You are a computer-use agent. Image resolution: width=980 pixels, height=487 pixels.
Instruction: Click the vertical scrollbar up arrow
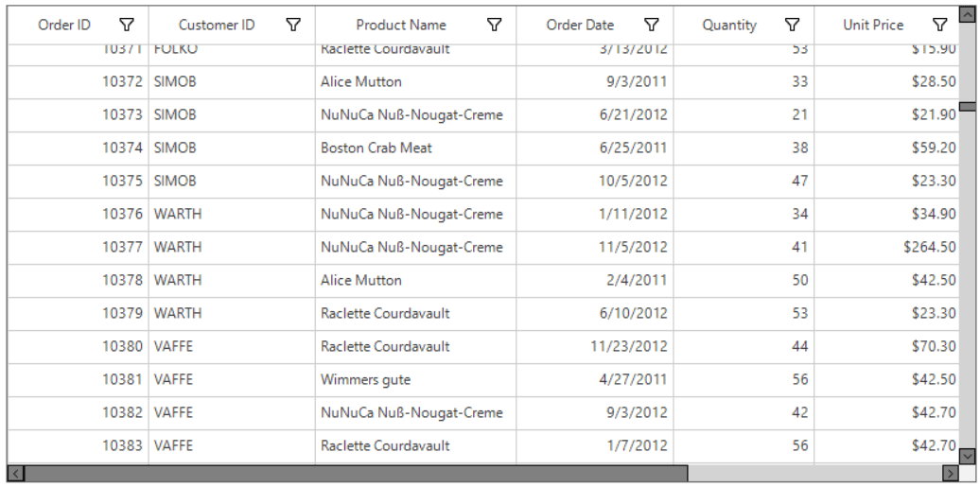click(x=967, y=14)
